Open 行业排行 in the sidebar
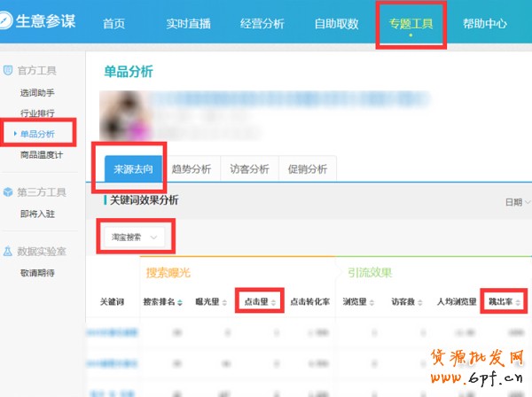Image resolution: width=532 pixels, height=397 pixels. [x=37, y=113]
